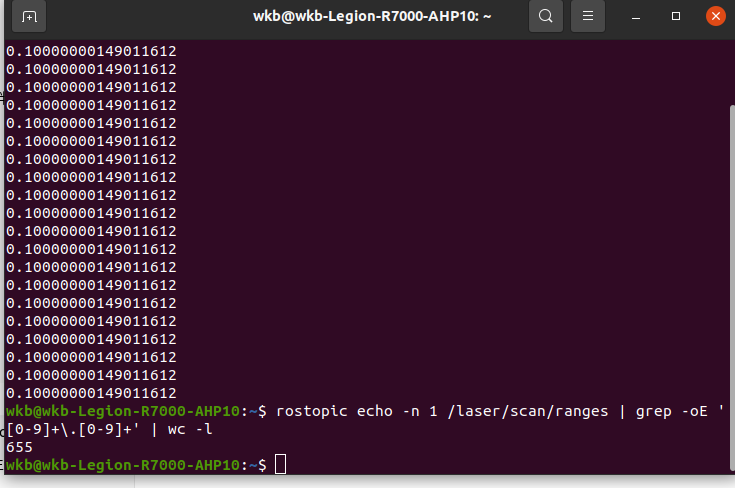Open a new terminal tab

click(x=29, y=16)
